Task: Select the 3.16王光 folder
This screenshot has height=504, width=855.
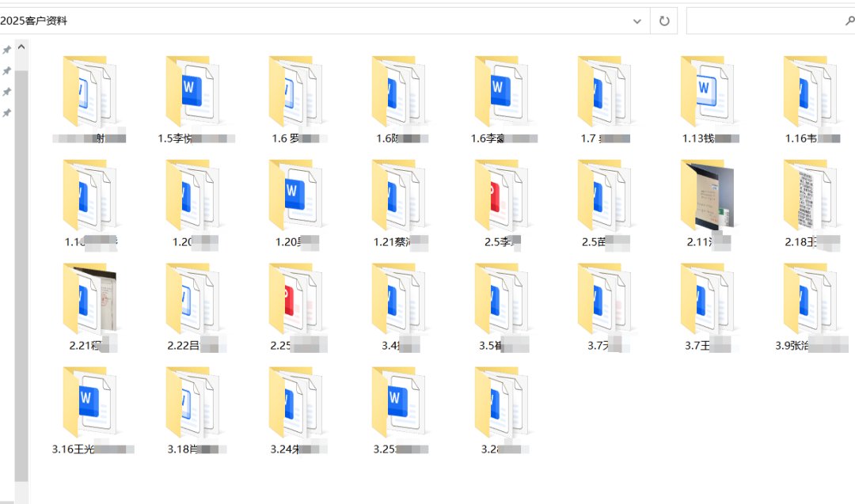Action: point(92,411)
